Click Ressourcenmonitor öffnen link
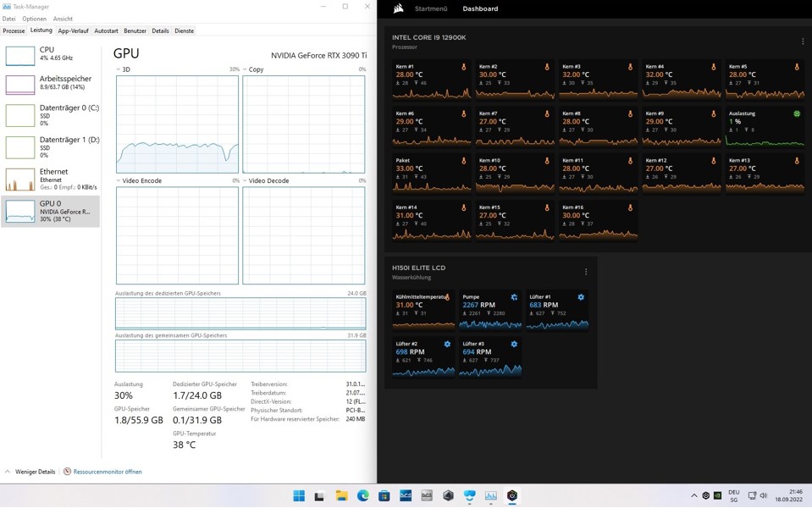The width and height of the screenshot is (812, 508). click(x=108, y=472)
